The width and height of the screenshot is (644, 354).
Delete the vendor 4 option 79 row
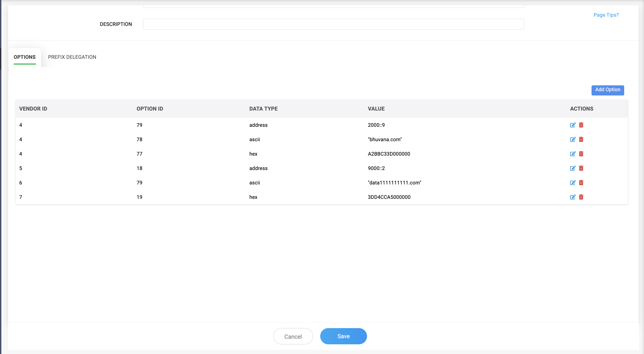[x=581, y=125]
